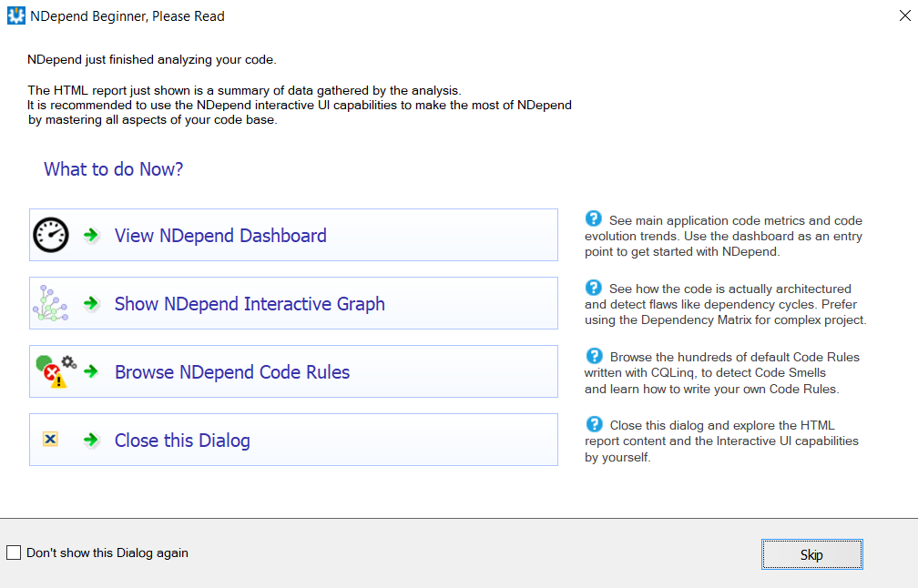This screenshot has width=918, height=588.
Task: Open the NDepend Dashboard
Action: tap(220, 235)
